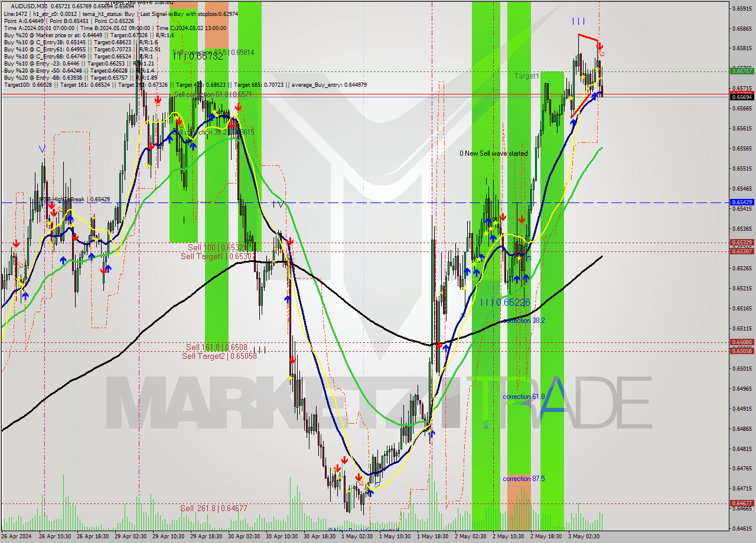Click the 'Sell Target2 | 0.65058' label
Viewport: 756px width, 543px height.
[219, 356]
